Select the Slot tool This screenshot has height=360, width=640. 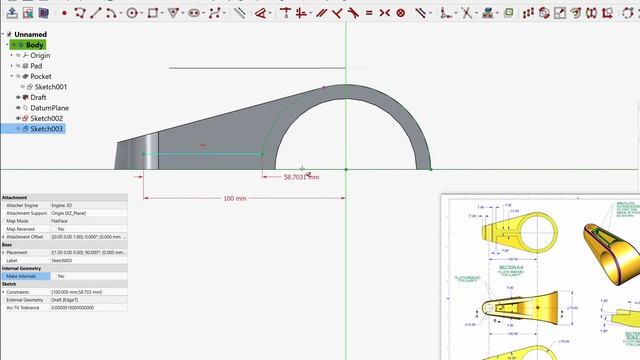(x=194, y=13)
